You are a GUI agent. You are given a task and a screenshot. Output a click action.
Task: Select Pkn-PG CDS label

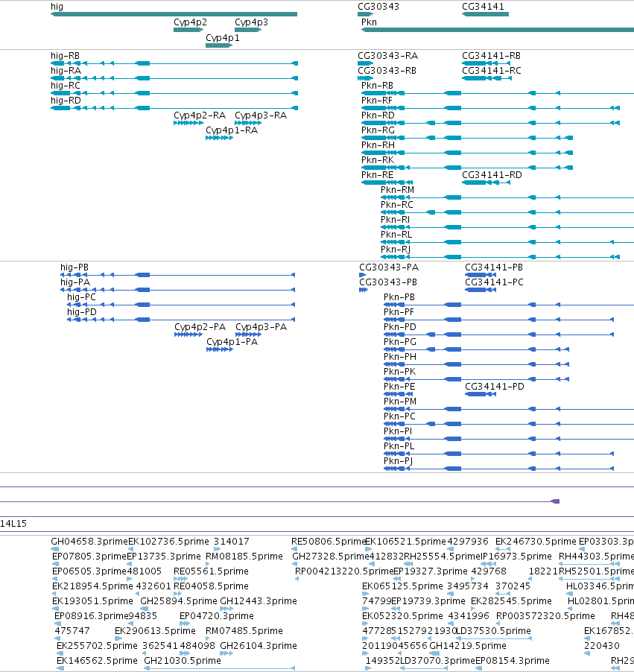[400, 342]
